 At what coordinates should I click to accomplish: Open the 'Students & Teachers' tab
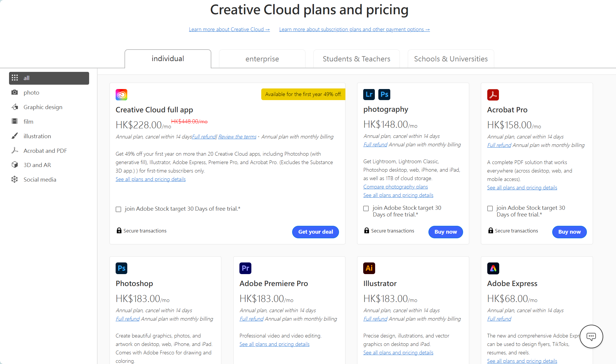[x=356, y=59]
